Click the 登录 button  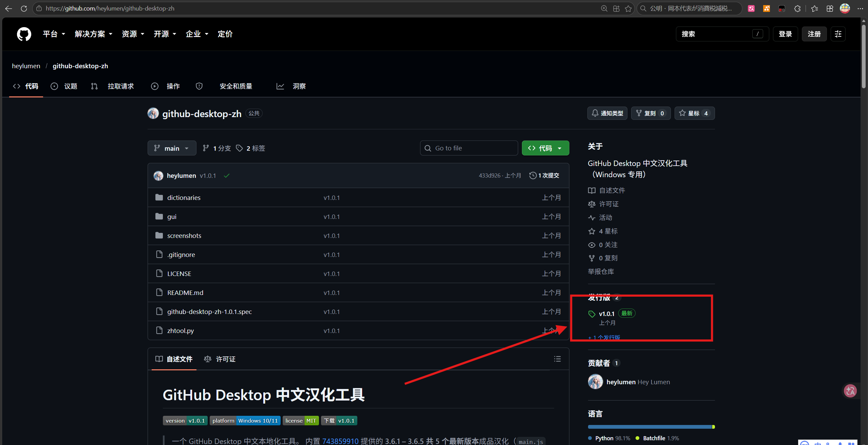click(785, 34)
